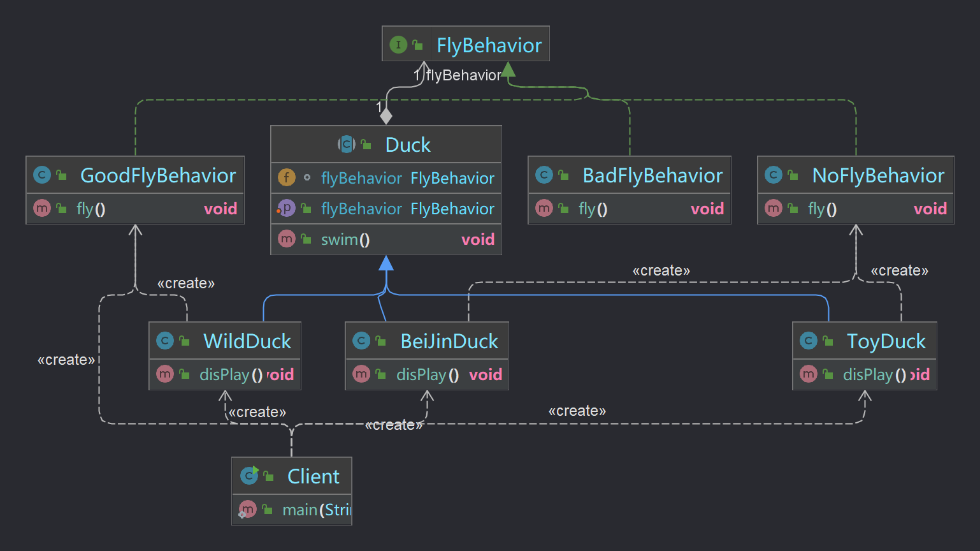This screenshot has height=551, width=980.
Task: Click the class icon of GoodFlyBehavior
Action: tap(42, 175)
